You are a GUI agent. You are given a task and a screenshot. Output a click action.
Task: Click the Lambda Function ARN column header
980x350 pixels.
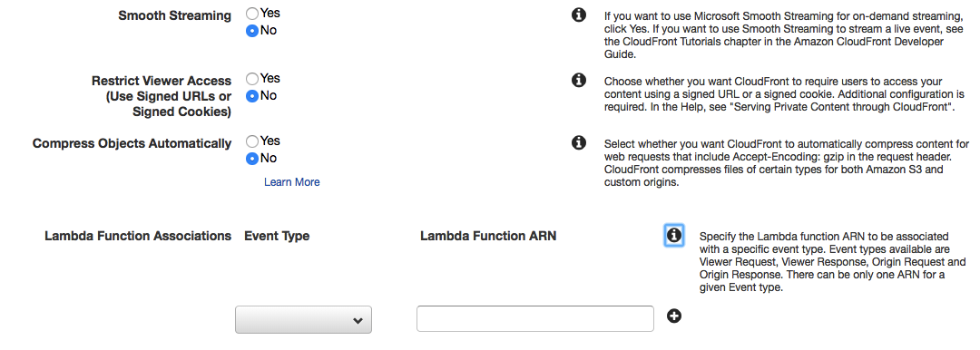click(x=488, y=237)
